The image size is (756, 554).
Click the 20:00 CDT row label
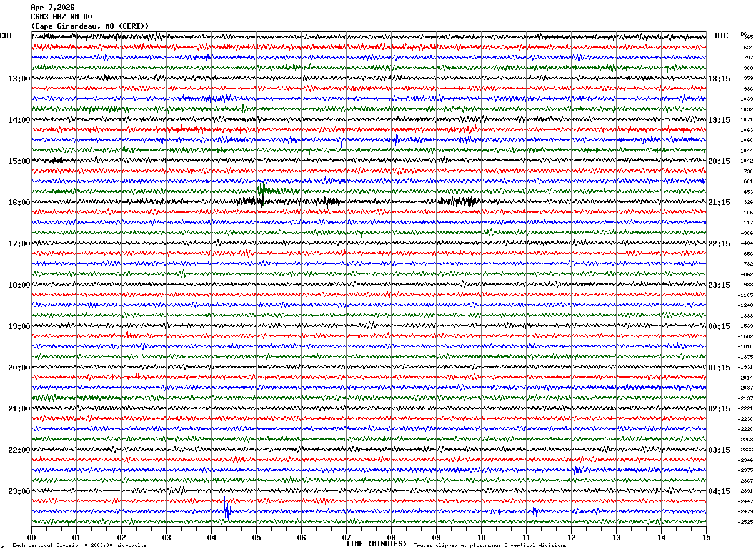coord(19,368)
